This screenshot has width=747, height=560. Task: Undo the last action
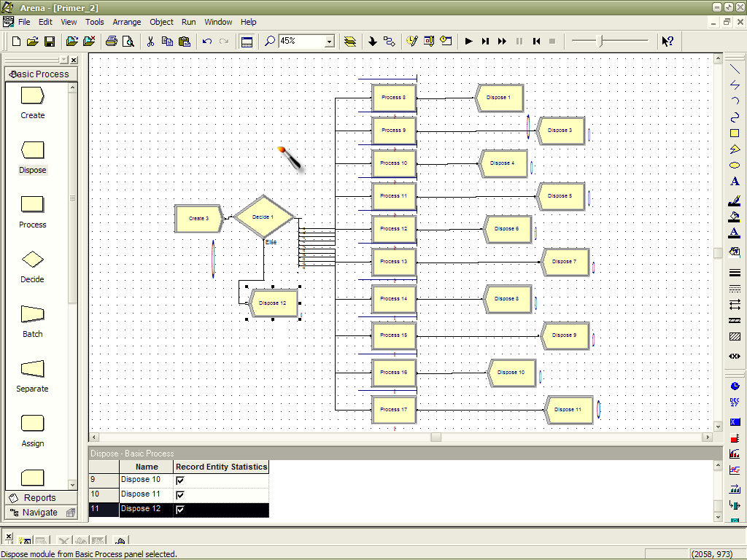[x=206, y=42]
